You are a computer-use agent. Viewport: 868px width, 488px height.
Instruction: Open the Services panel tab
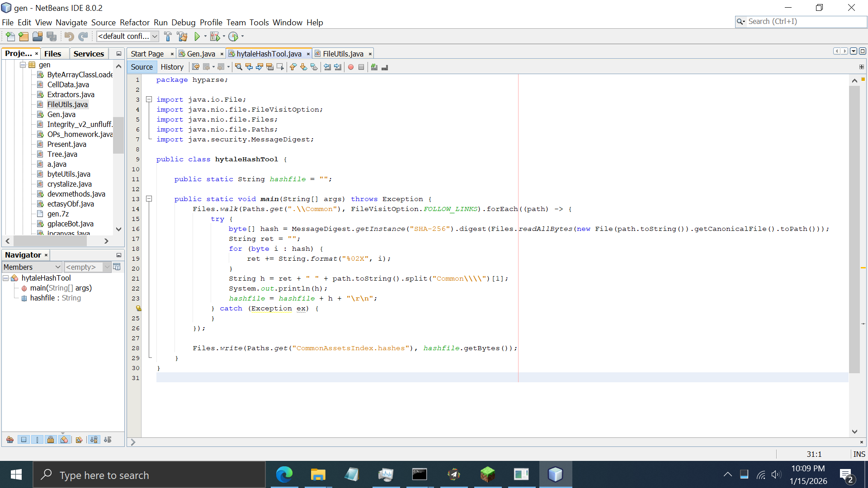pyautogui.click(x=89, y=54)
